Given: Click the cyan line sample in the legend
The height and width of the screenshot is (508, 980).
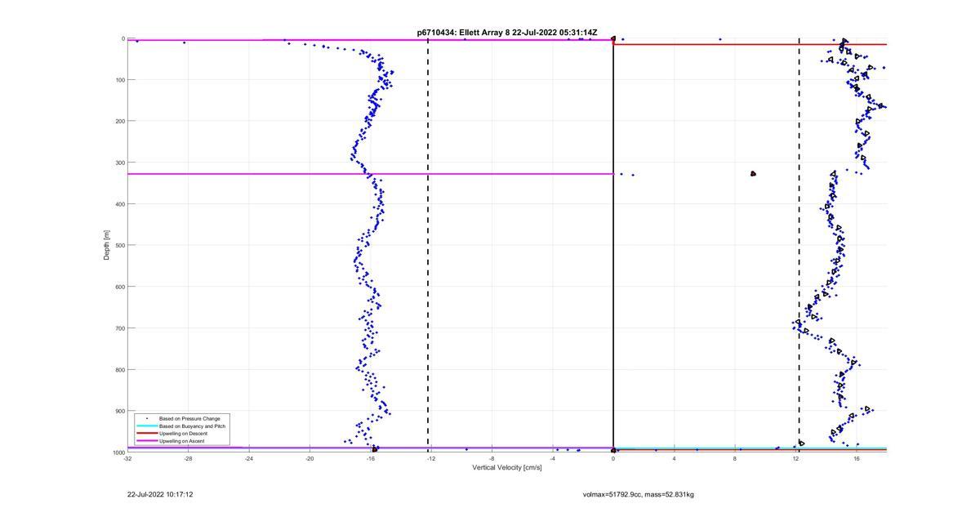Looking at the screenshot, I should [x=146, y=426].
